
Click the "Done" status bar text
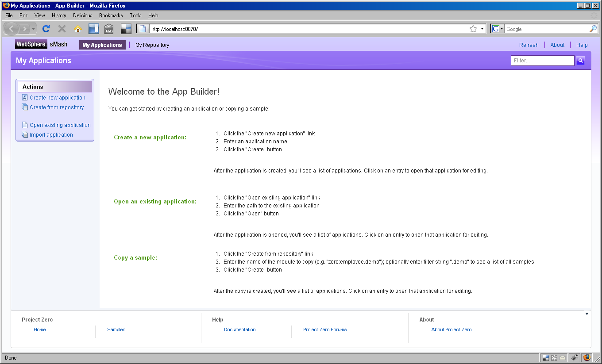11,358
